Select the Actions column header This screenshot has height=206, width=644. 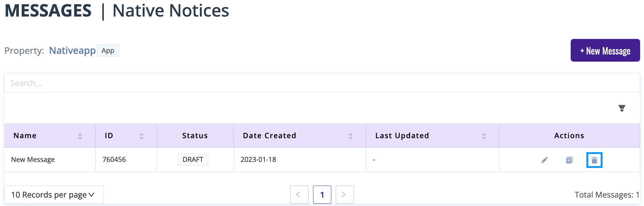pos(569,136)
